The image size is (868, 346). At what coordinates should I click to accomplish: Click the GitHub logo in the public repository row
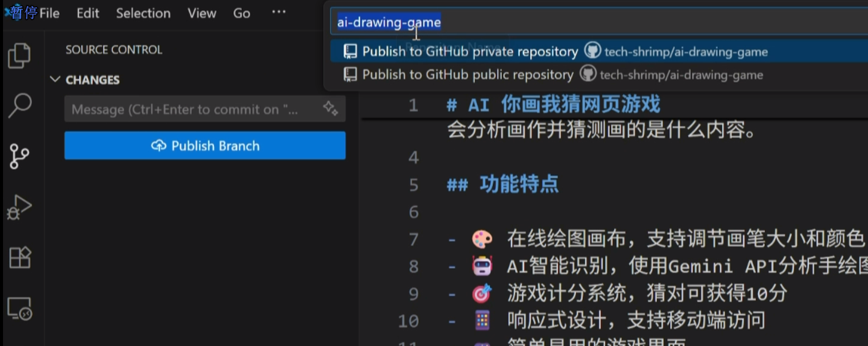tap(588, 74)
